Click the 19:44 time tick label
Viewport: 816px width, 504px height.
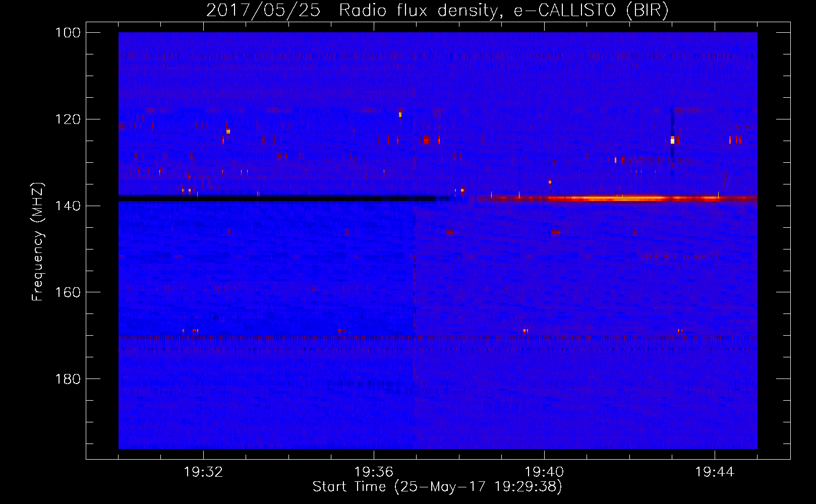[715, 472]
